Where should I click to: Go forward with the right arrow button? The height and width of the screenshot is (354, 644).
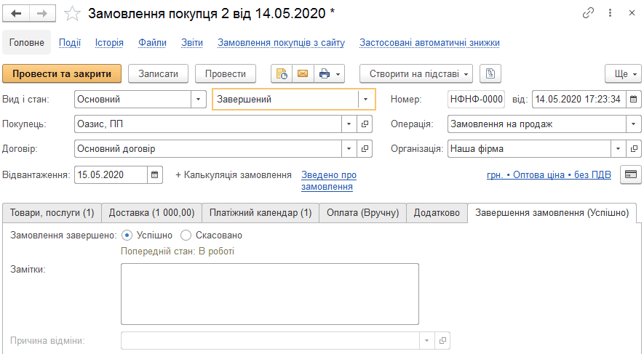(42, 14)
